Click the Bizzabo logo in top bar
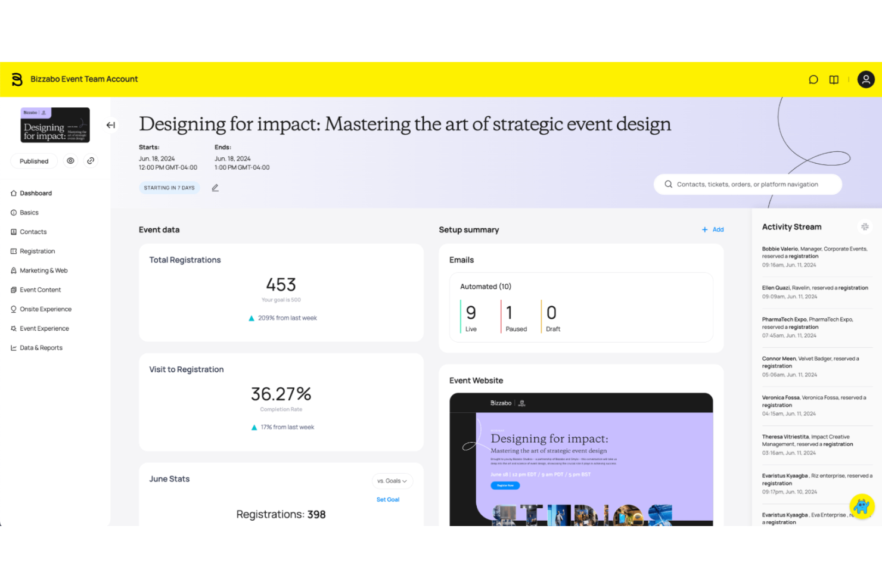Image resolution: width=882 pixels, height=588 pixels. point(17,79)
